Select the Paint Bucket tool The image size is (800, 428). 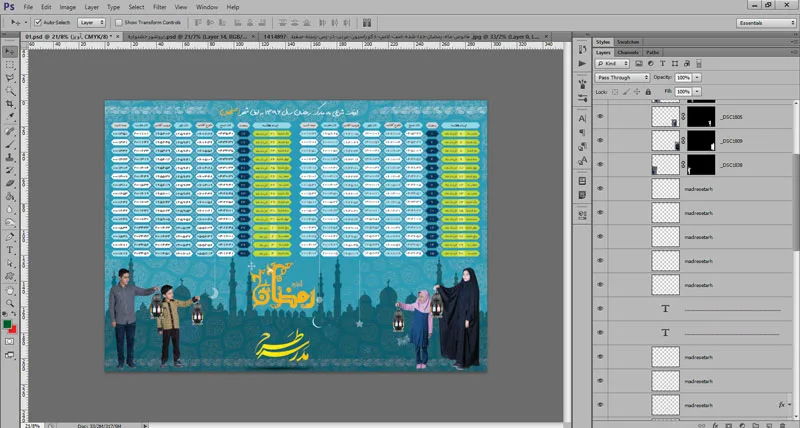tap(10, 197)
